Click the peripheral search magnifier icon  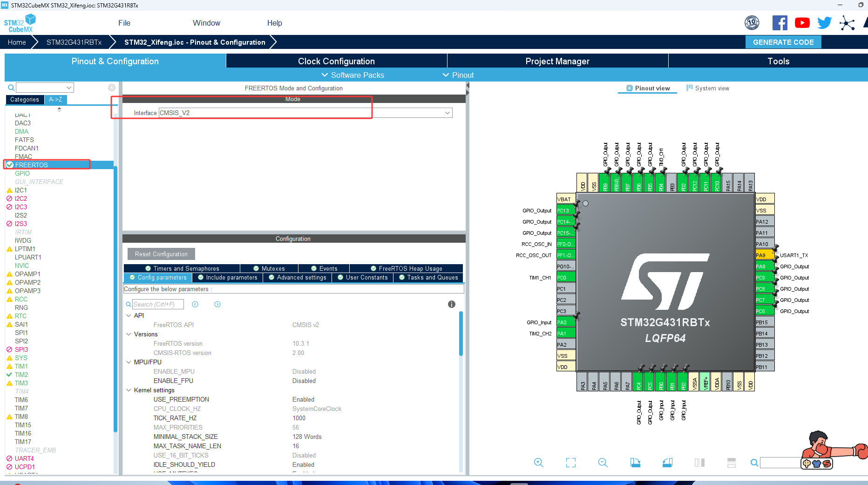(11, 88)
